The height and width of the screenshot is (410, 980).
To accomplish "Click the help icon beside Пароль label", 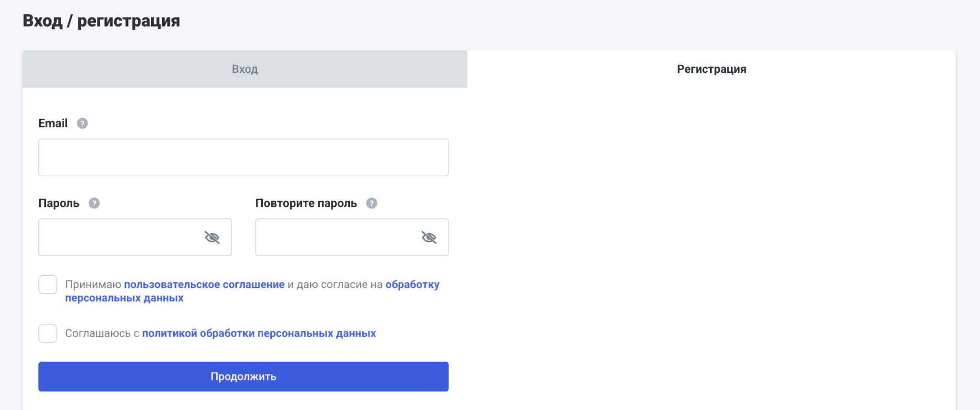I will tap(94, 204).
